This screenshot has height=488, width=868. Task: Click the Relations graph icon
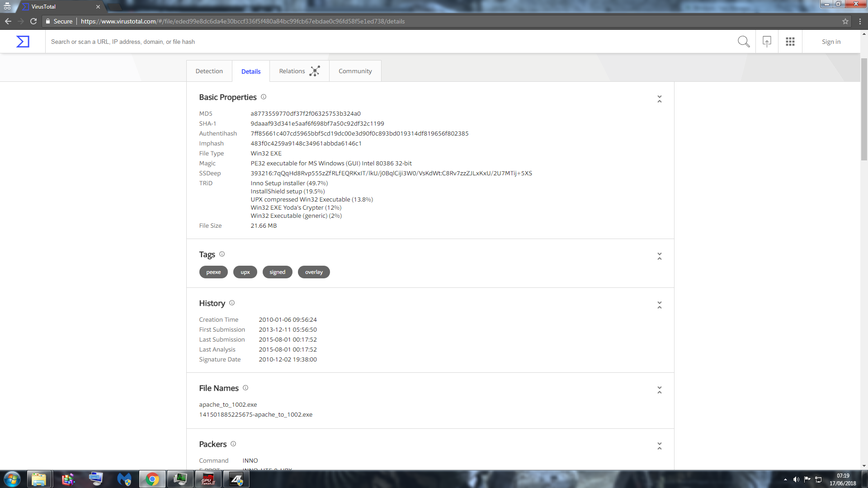point(315,71)
